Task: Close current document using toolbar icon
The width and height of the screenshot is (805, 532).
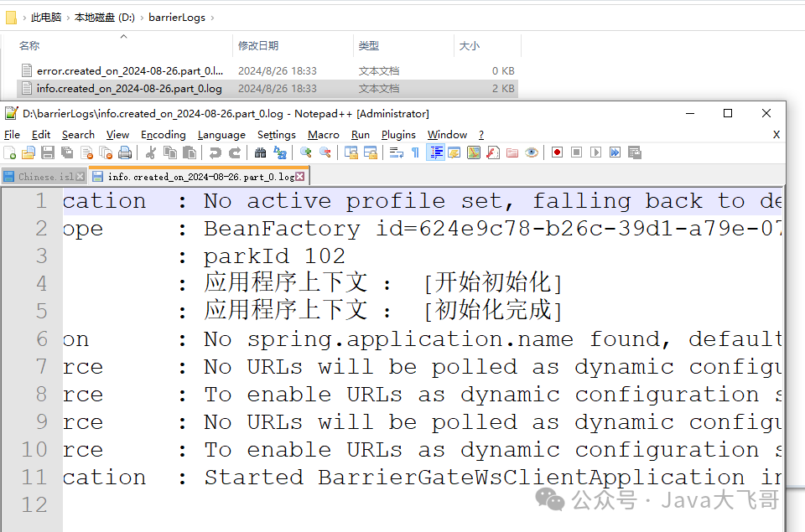Action: [x=86, y=152]
